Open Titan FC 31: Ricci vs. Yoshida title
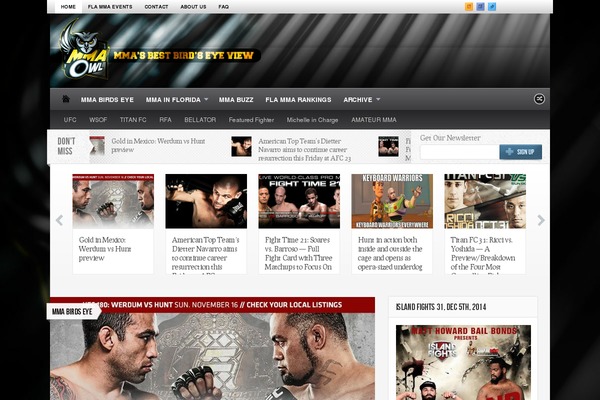Screen dimensions: 600x400 click(483, 253)
